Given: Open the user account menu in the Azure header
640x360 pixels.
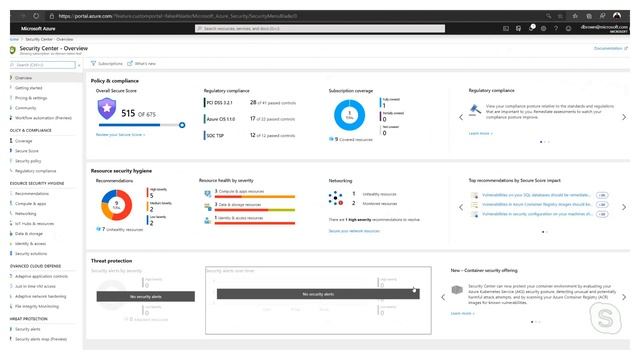Looking at the screenshot, I should pos(604,28).
